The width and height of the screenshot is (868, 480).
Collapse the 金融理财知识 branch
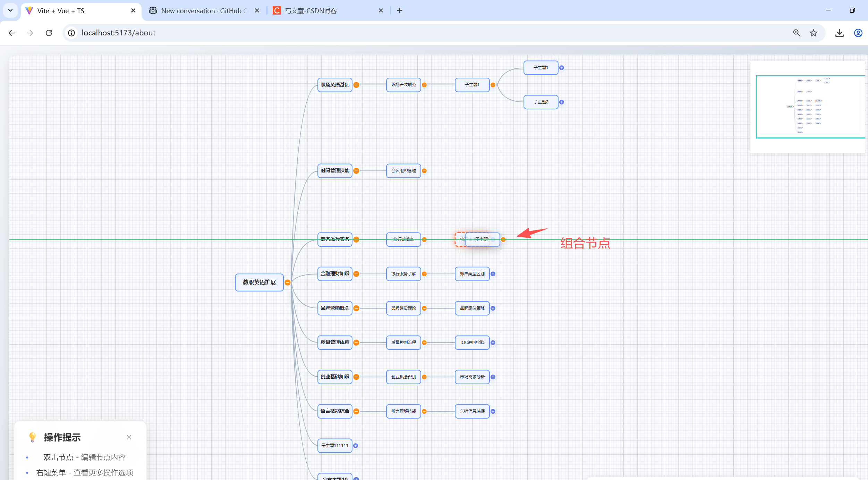[x=356, y=274]
